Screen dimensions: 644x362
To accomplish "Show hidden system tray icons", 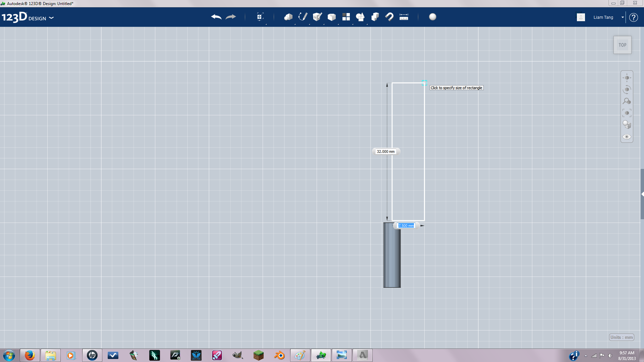I will click(586, 356).
